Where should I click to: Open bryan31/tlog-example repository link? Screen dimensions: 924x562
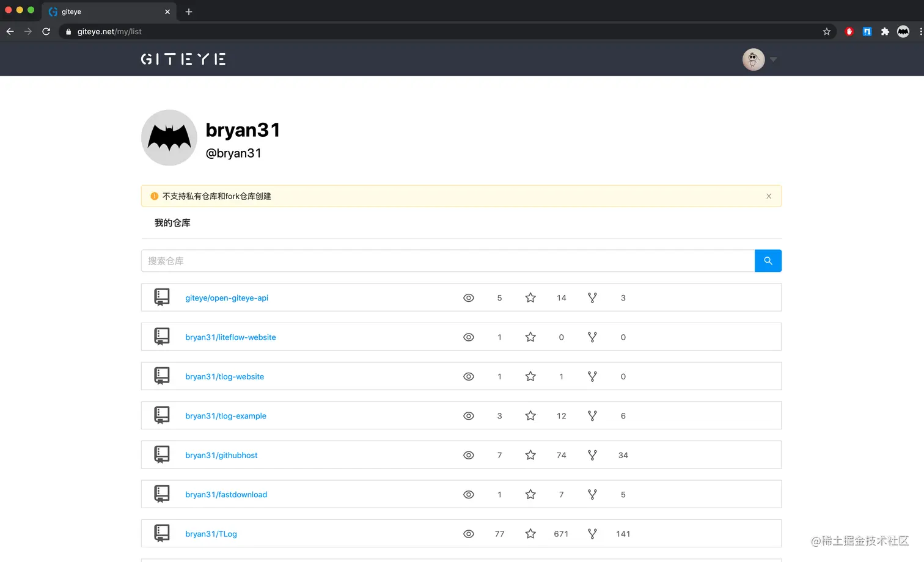226,416
